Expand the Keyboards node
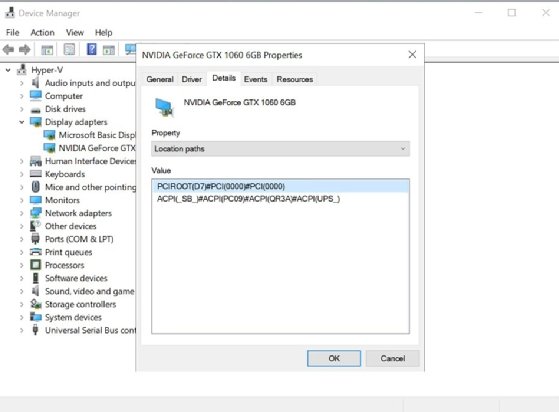 coord(22,174)
